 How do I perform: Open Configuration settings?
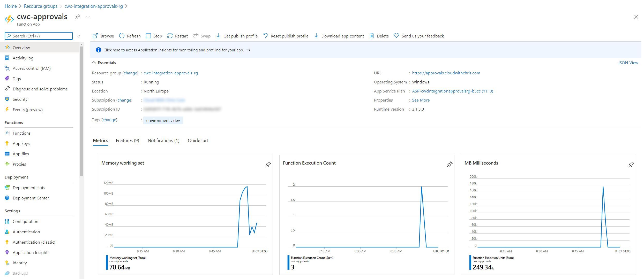[x=39, y=221]
